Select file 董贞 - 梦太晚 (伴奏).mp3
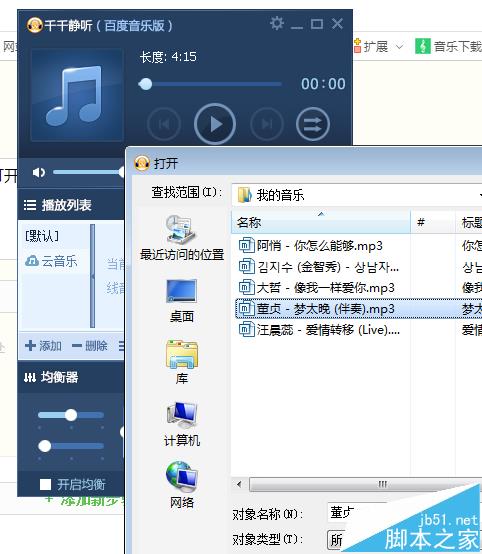482x554 pixels. [x=359, y=309]
